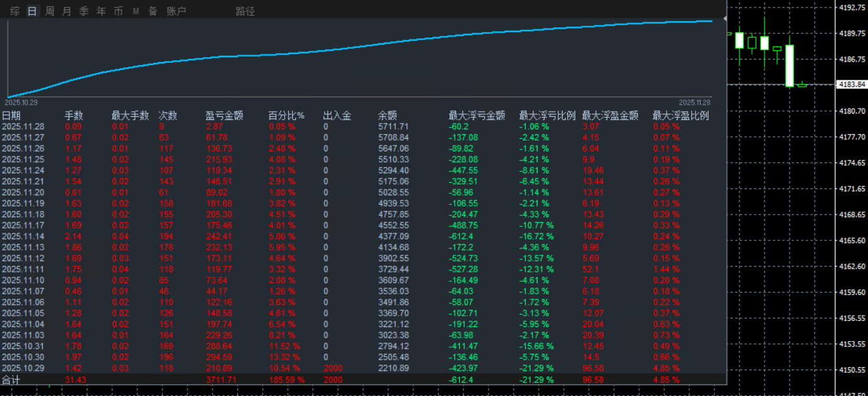Click the 路径 path label
The width and height of the screenshot is (868, 396).
tap(245, 11)
